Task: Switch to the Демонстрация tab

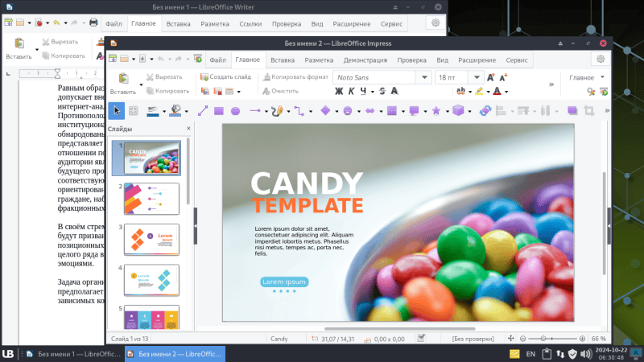Action: pyautogui.click(x=365, y=60)
